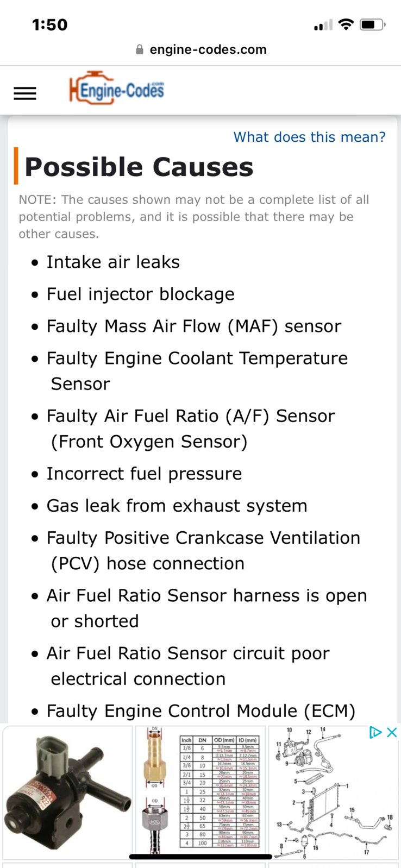Tap the cellular signal bars icon
This screenshot has width=401, height=868.
[x=323, y=25]
